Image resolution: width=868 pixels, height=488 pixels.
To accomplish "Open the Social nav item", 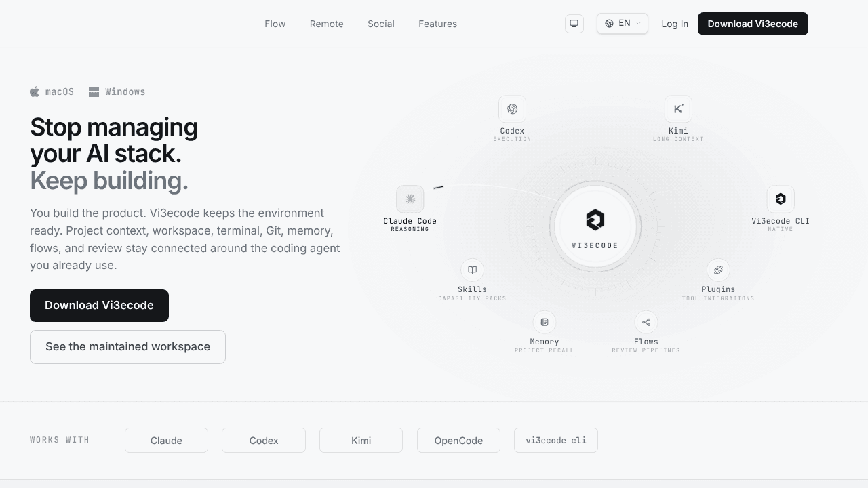I will 381,24.
